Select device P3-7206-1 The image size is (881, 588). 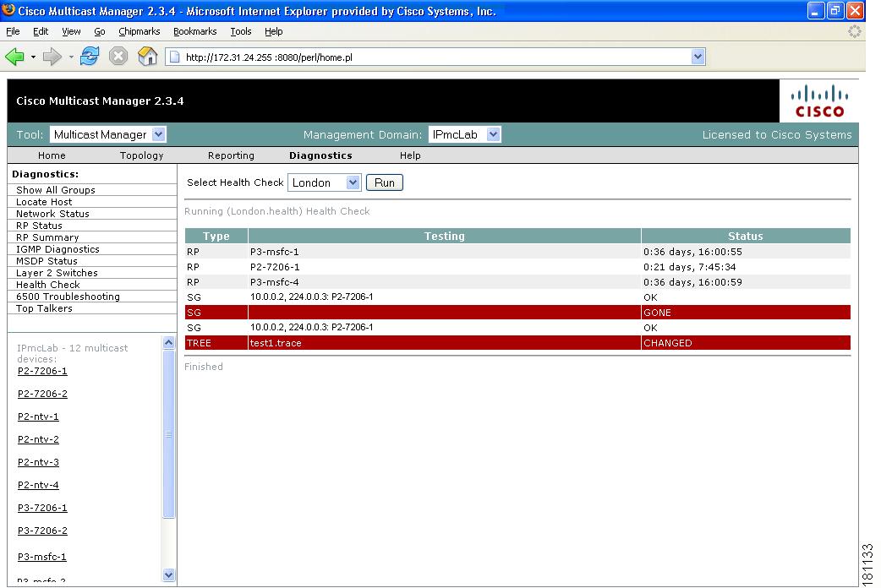[x=42, y=508]
